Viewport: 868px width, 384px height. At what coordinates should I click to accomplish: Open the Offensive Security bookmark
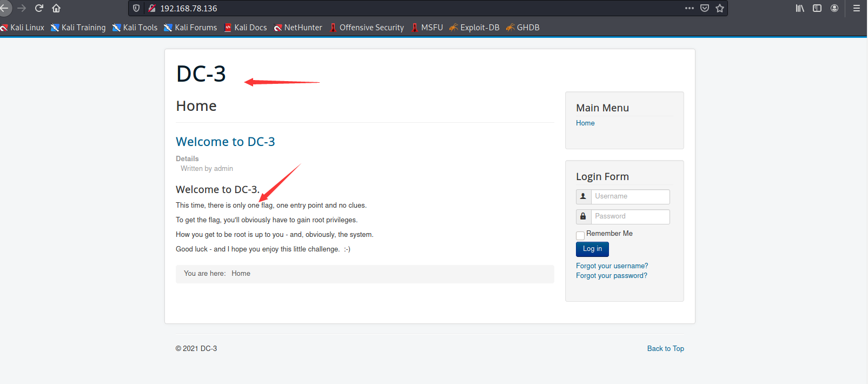coord(367,28)
